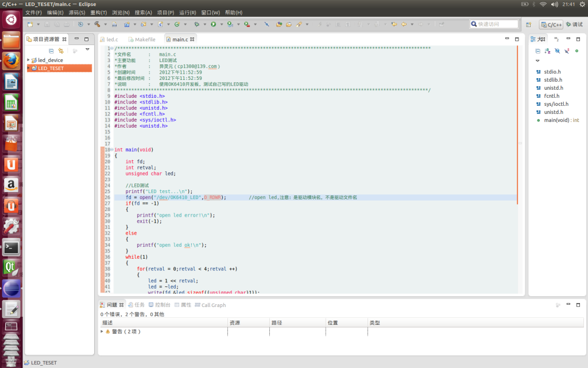The image size is (588, 368).
Task: Click the Save toolbar icon
Action: pos(47,25)
